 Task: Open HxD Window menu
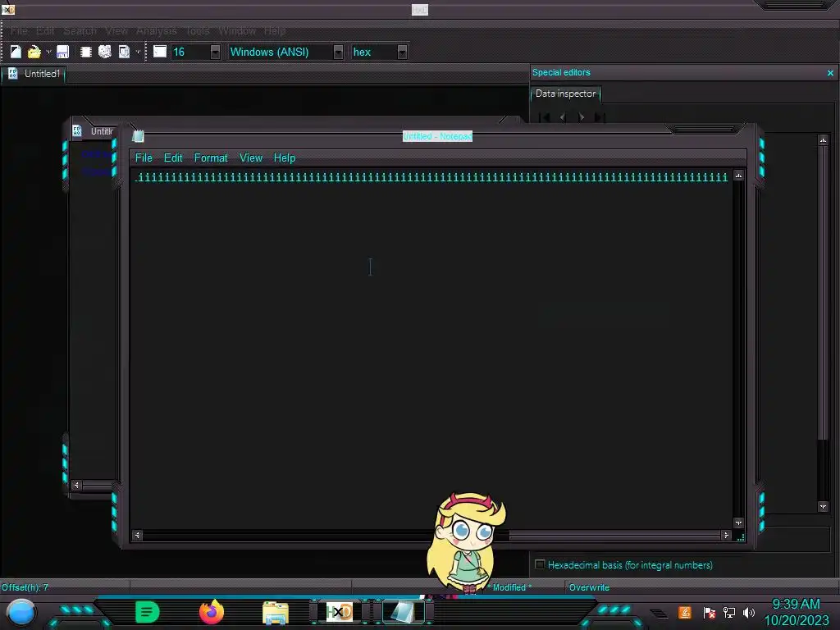[x=237, y=31]
